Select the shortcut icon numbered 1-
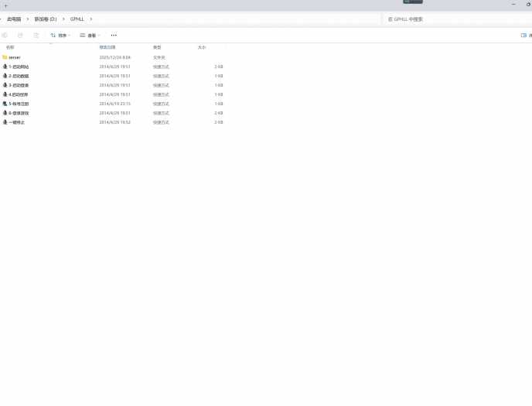Screen dimensions: 532x406 [5, 67]
